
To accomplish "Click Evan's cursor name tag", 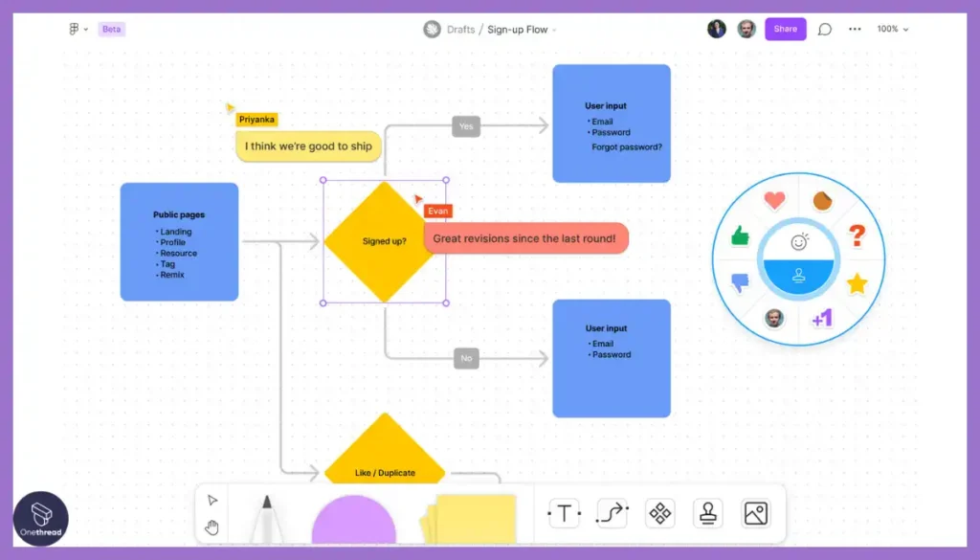I will tap(438, 211).
